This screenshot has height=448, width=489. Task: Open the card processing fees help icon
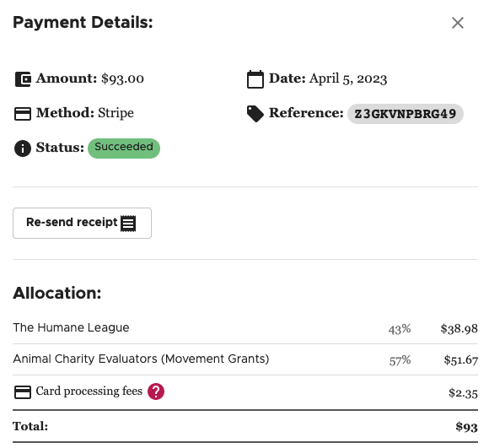coord(156,391)
